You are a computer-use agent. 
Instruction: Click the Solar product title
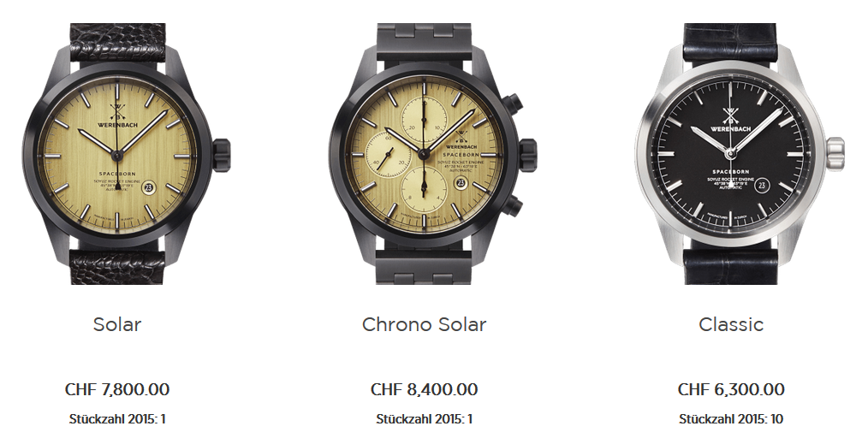pyautogui.click(x=116, y=324)
